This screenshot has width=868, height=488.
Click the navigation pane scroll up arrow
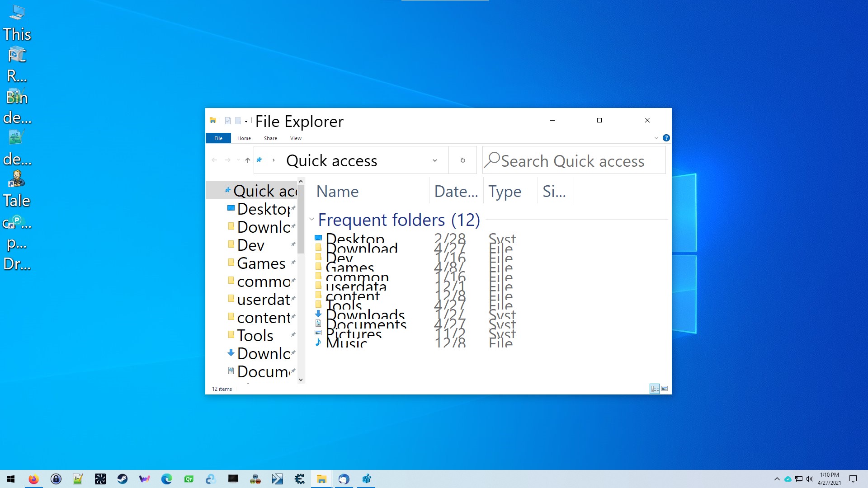point(301,181)
